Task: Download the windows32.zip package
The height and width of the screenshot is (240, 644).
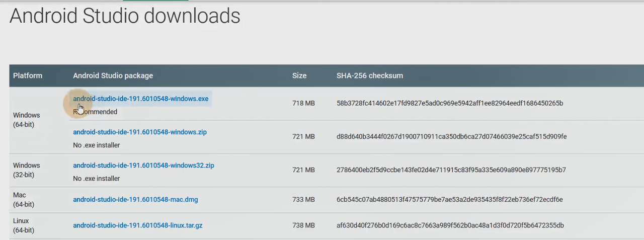Action: (143, 165)
